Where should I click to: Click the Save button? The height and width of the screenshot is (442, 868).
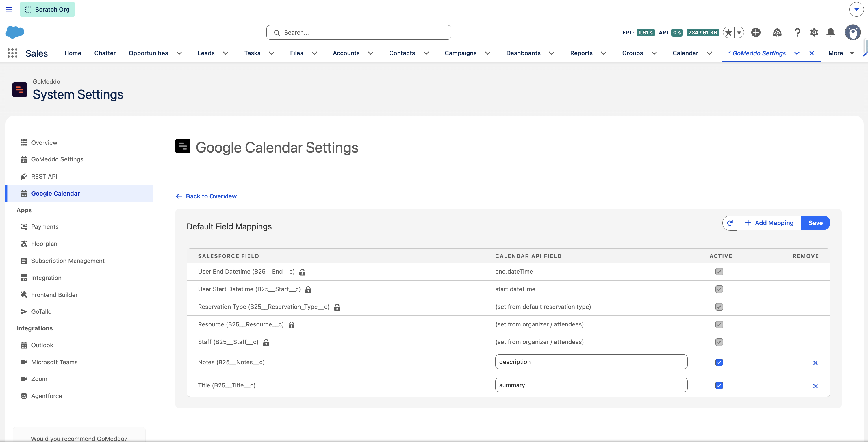click(815, 223)
